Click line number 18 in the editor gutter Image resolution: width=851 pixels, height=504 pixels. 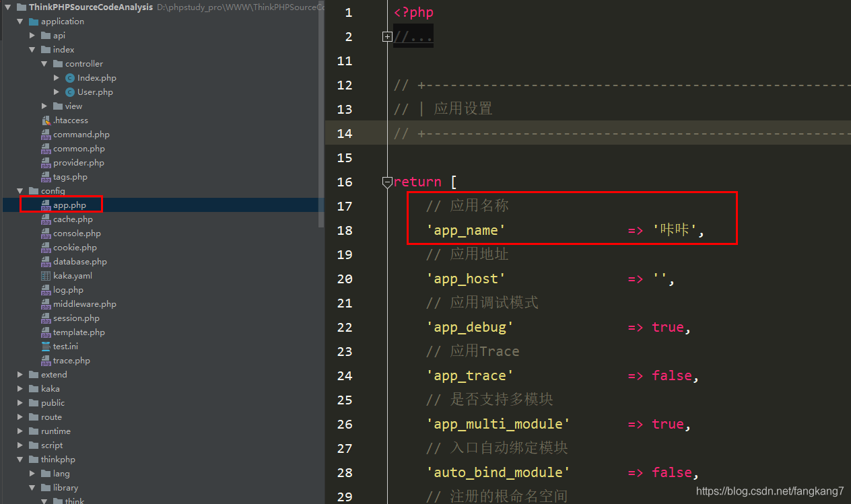(344, 229)
